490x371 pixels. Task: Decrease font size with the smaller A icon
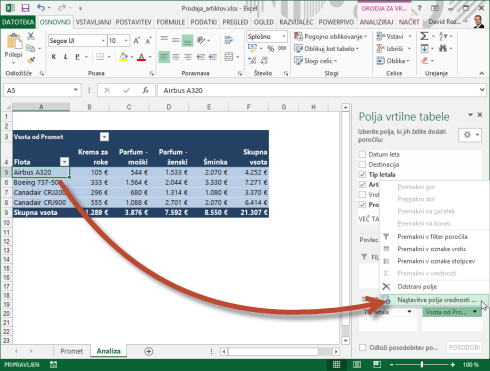(148, 41)
